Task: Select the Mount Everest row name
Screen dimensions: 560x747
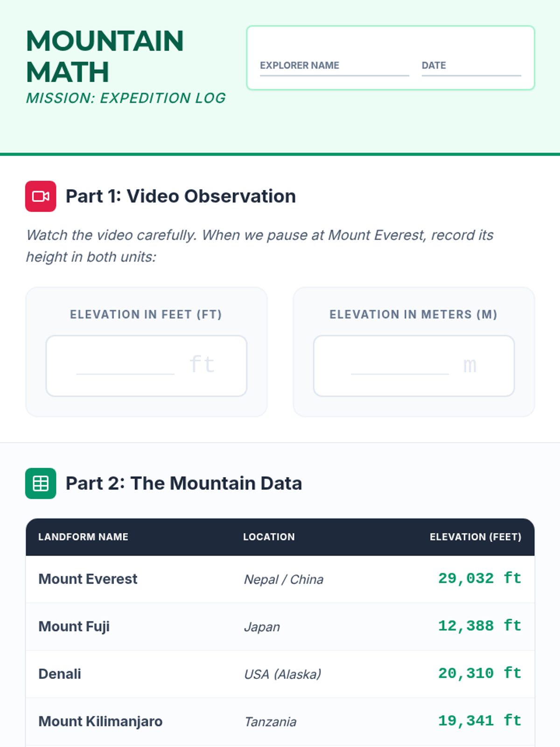Action: (x=88, y=579)
